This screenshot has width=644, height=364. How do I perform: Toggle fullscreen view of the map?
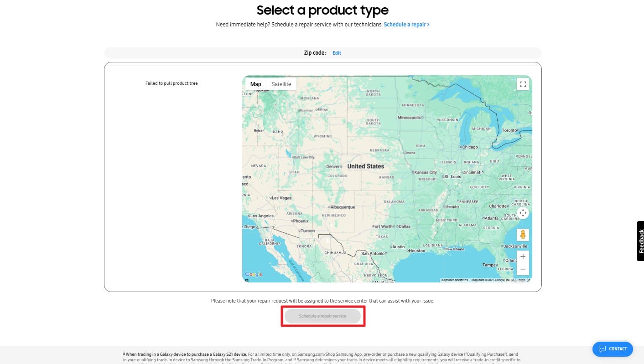[x=523, y=84]
